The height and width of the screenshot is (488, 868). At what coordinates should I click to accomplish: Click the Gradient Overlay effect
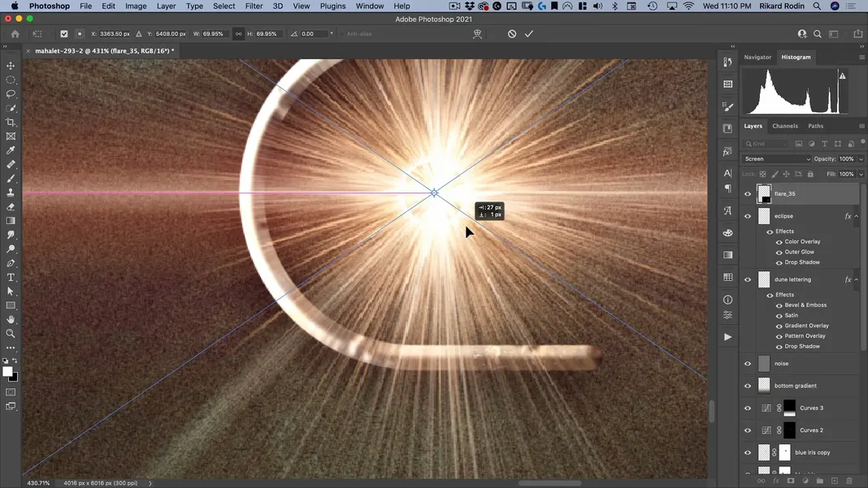[x=806, y=326]
